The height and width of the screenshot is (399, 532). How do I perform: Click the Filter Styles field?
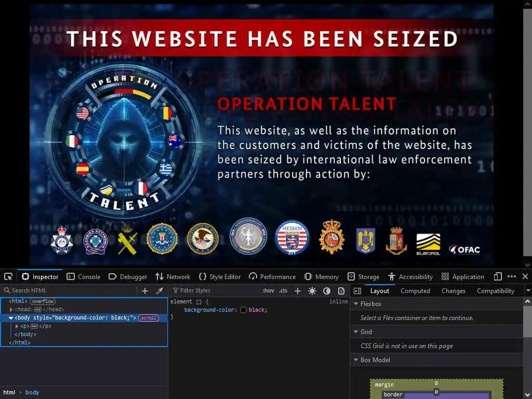[215, 290]
